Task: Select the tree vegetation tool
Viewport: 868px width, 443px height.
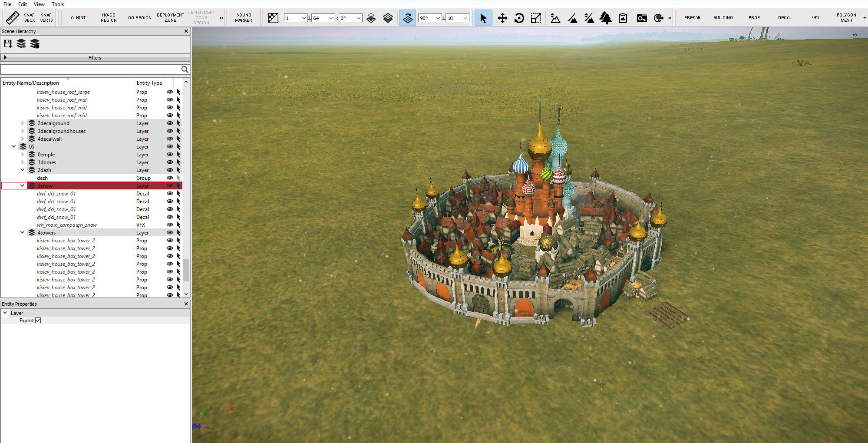Action: click(605, 18)
